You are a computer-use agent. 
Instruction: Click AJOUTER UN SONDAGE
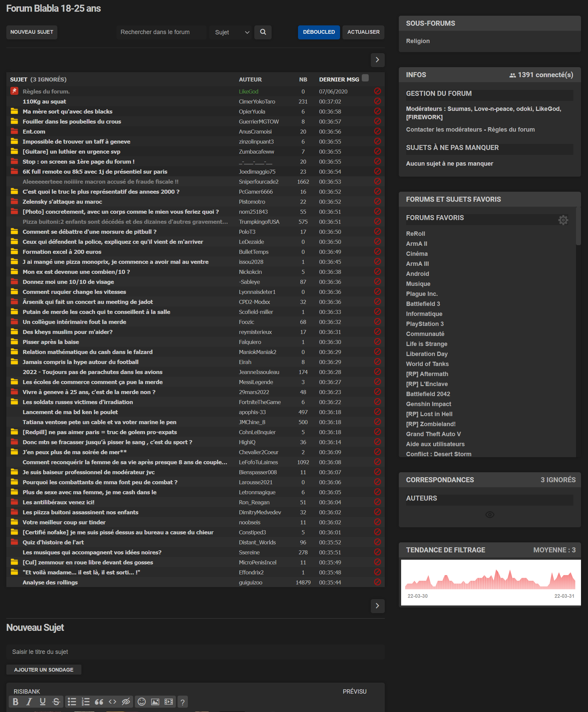pos(44,670)
